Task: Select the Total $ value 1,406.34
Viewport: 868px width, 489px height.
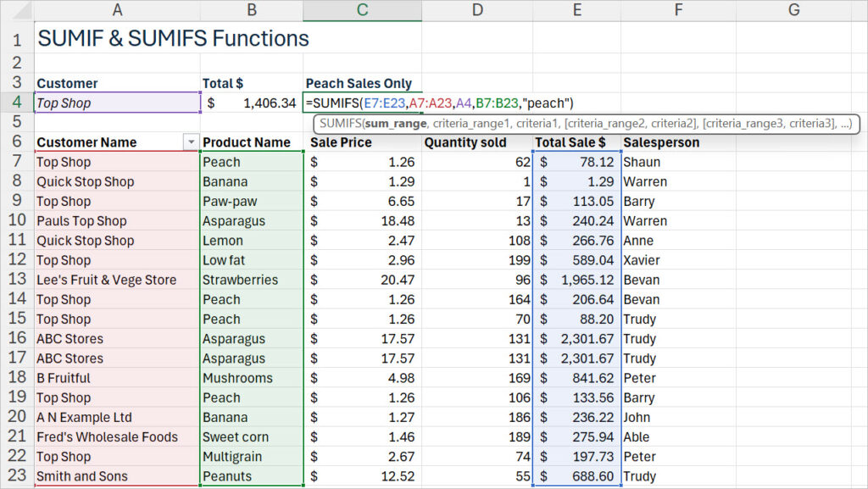Action: (x=252, y=102)
